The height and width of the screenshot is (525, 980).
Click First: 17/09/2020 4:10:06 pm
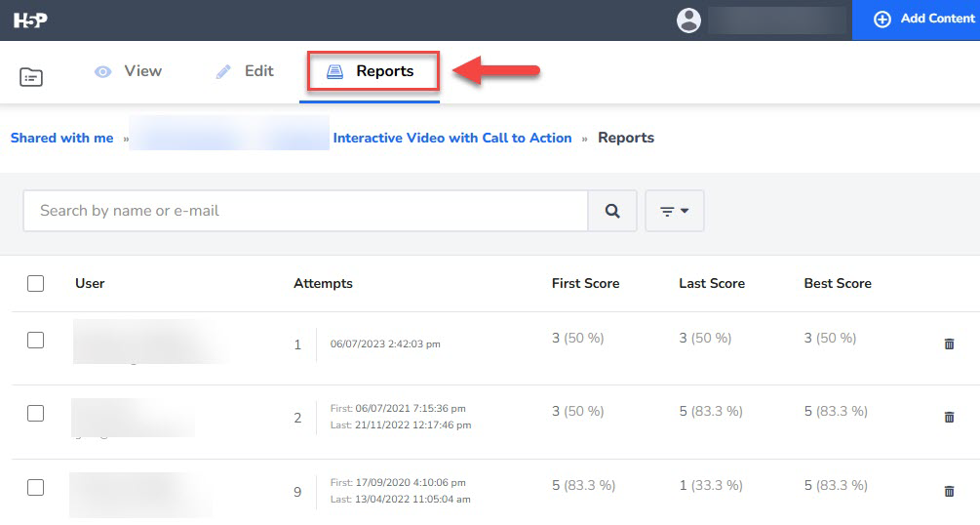[398, 482]
